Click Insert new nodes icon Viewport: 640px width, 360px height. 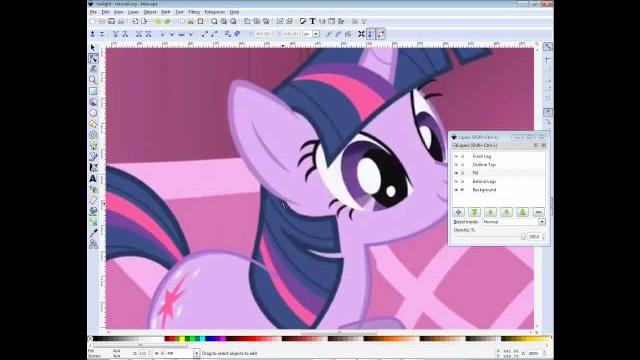coord(93,34)
